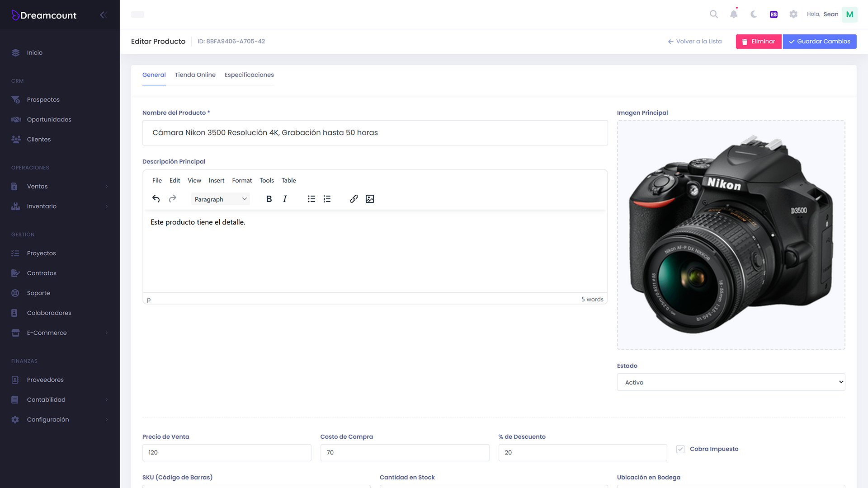Viewport: 868px width, 488px height.
Task: Switch to the Tienda Online tab
Action: (x=195, y=75)
